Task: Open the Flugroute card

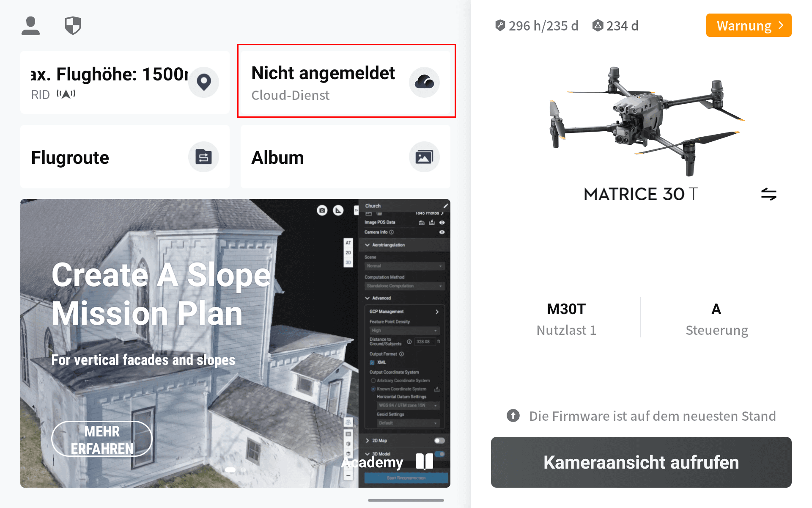Action: tap(125, 157)
